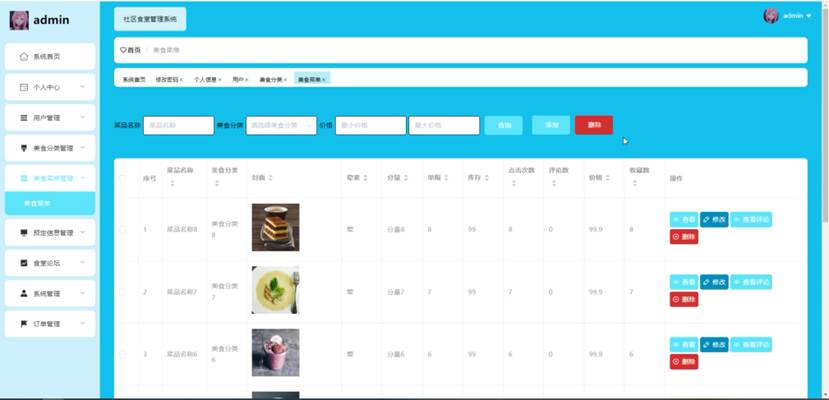829x400 pixels.
Task: Click the home icon beside 系统首页 in sidebar
Action: 24,57
